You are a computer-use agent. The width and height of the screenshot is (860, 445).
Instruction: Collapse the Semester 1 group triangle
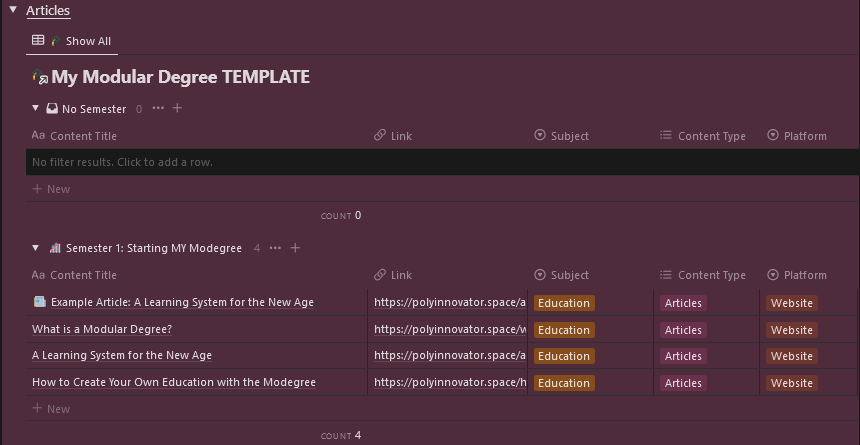click(x=36, y=248)
